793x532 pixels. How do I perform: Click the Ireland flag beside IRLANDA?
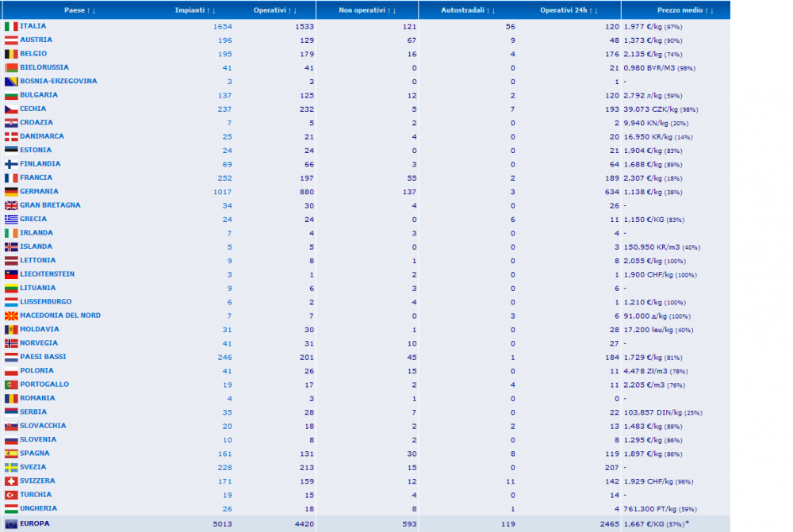(11, 233)
